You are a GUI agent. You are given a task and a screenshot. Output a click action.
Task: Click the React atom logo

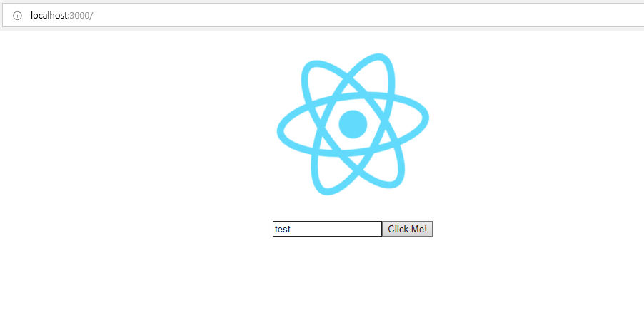[x=353, y=124]
